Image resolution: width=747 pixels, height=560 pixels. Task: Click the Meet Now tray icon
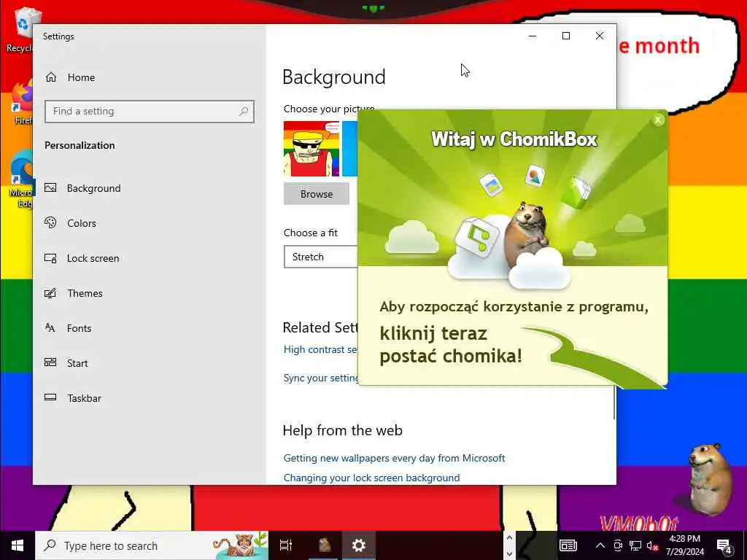click(618, 545)
